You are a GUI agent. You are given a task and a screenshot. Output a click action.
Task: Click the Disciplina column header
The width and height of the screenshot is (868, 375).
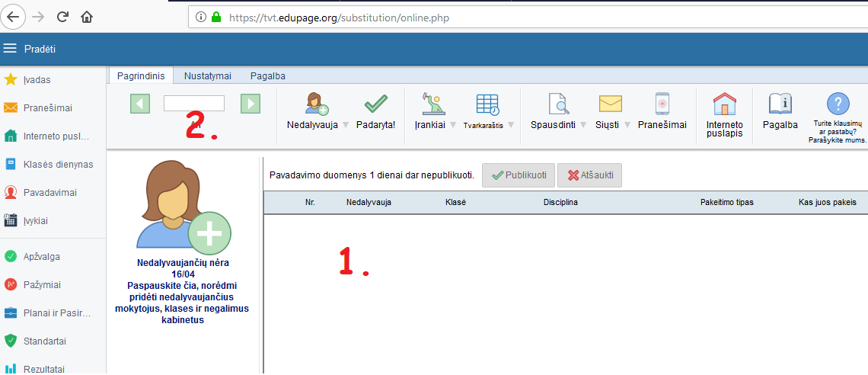coord(560,203)
